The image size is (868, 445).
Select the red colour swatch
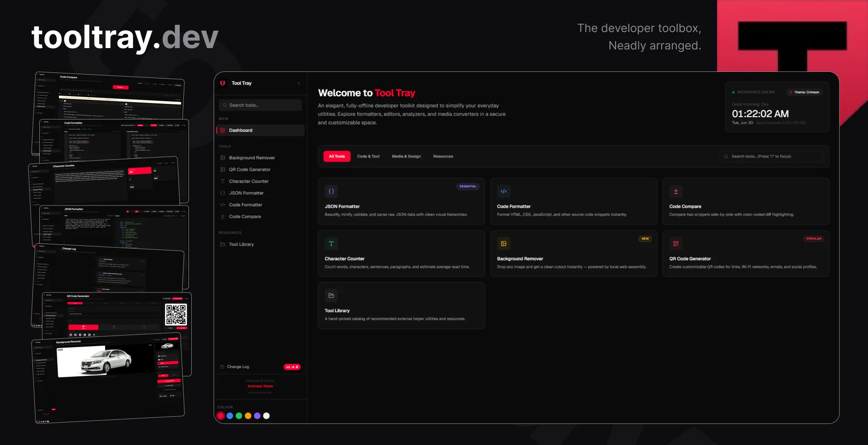221,416
